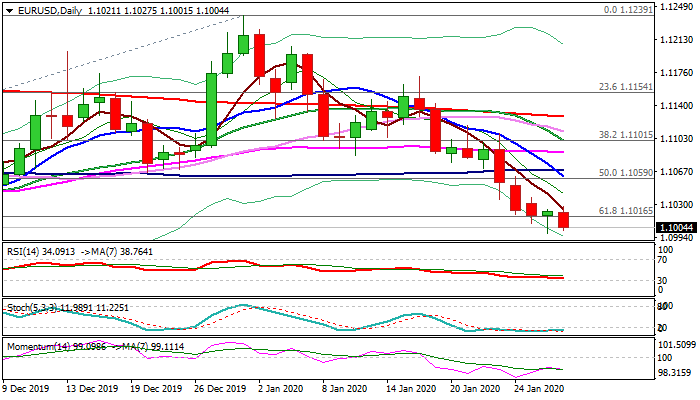The width and height of the screenshot is (700, 400).
Task: Click the current price tag 1.10044
Action: (678, 228)
